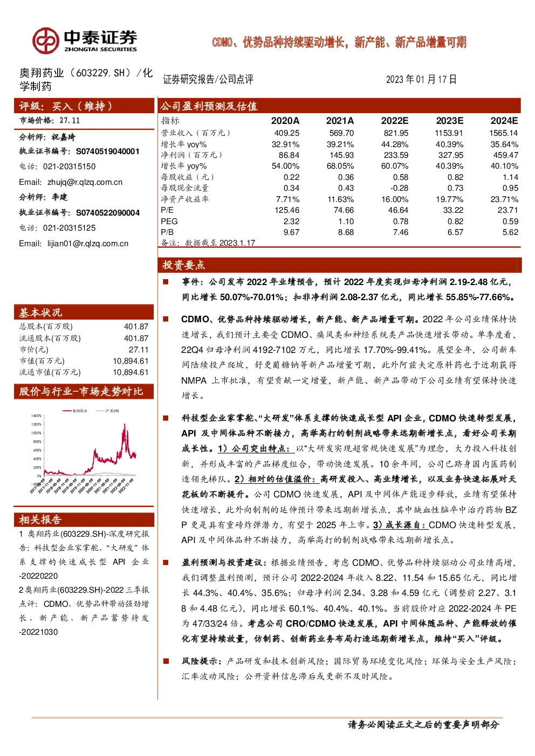The image size is (535, 756).
Task: Click underlined heading 3）成长源自
Action: click(401, 524)
